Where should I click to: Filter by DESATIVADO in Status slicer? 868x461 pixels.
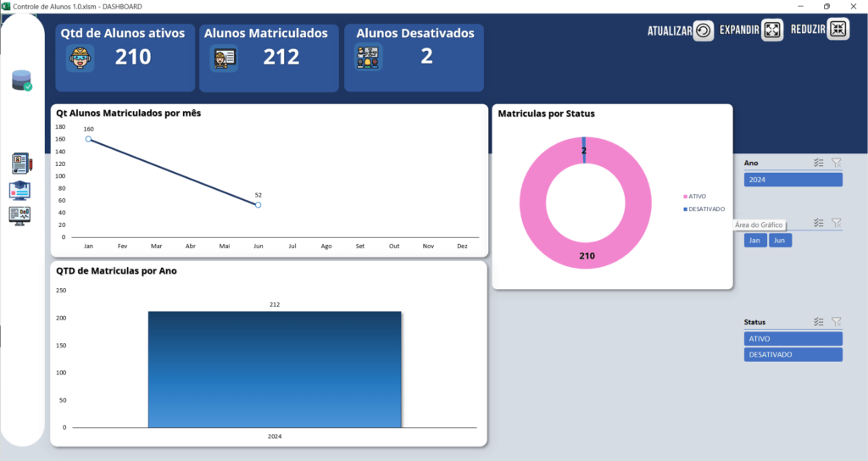point(793,354)
